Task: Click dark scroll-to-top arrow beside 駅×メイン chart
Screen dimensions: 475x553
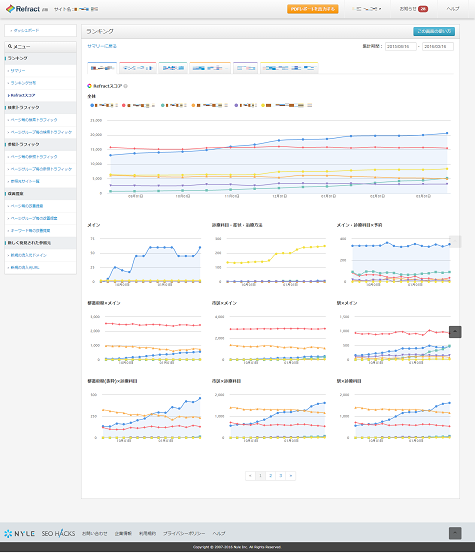Action: 455,332
